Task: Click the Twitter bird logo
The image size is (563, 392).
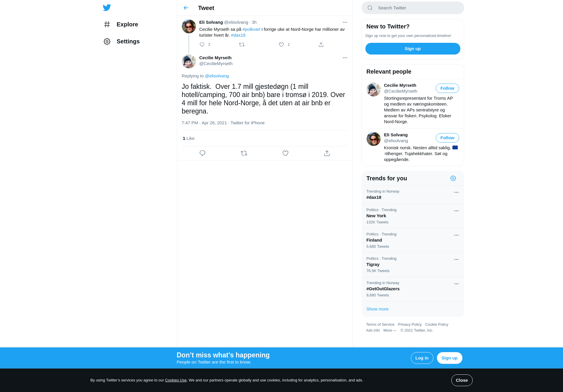Action: point(107,8)
